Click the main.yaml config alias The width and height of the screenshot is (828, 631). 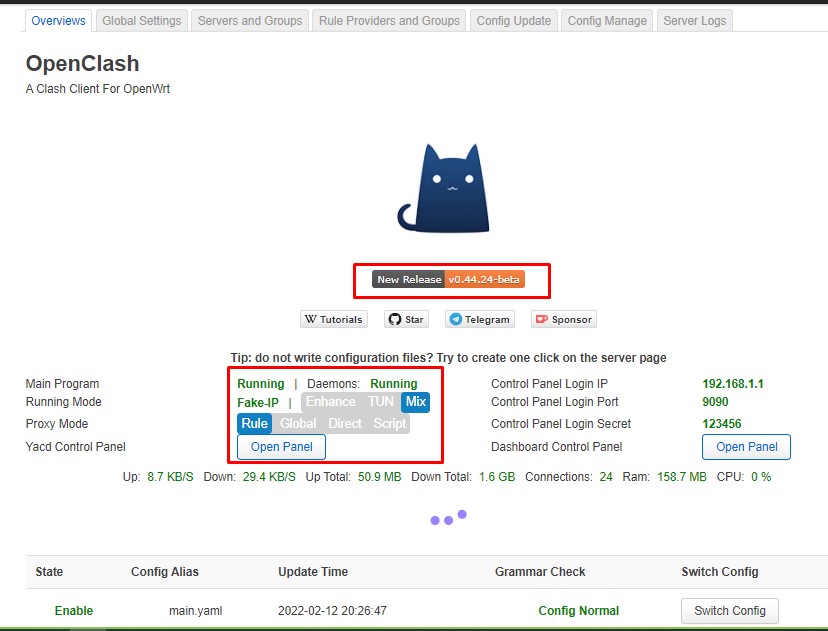[x=195, y=611]
